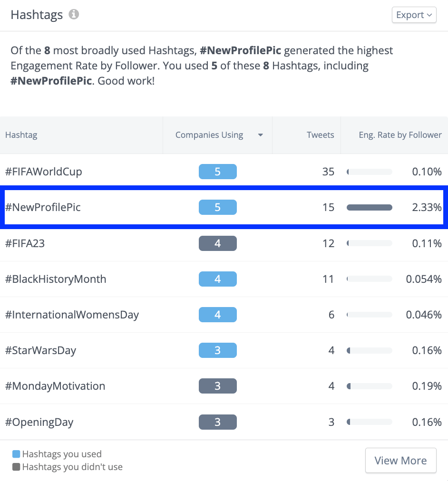Click the blue badge beside #StarWarsDay
The width and height of the screenshot is (448, 481).
pyautogui.click(x=217, y=350)
